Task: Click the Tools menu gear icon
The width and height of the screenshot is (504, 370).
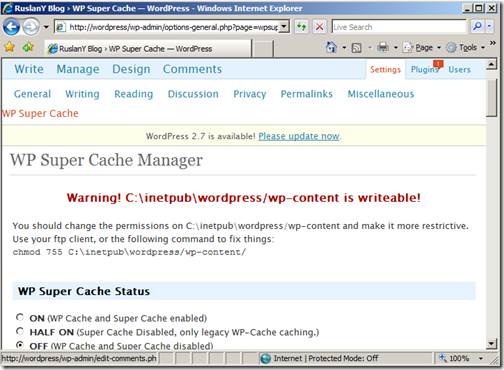Action: pos(451,48)
